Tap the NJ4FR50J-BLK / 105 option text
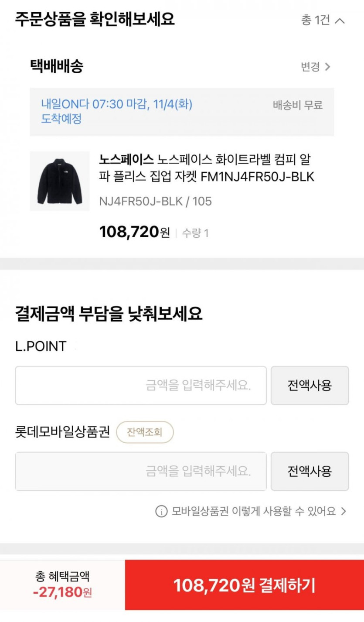Image resolution: width=364 pixels, height=622 pixels. click(155, 201)
